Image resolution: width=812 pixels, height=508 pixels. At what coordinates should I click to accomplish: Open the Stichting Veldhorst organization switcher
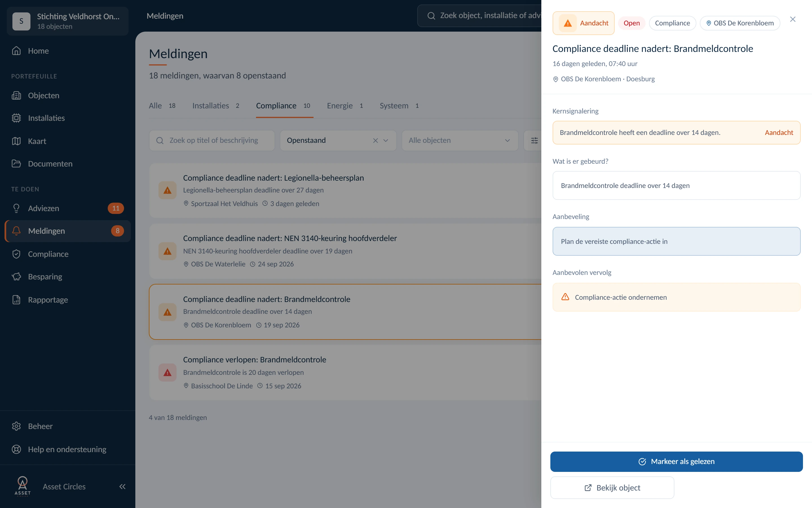click(67, 21)
